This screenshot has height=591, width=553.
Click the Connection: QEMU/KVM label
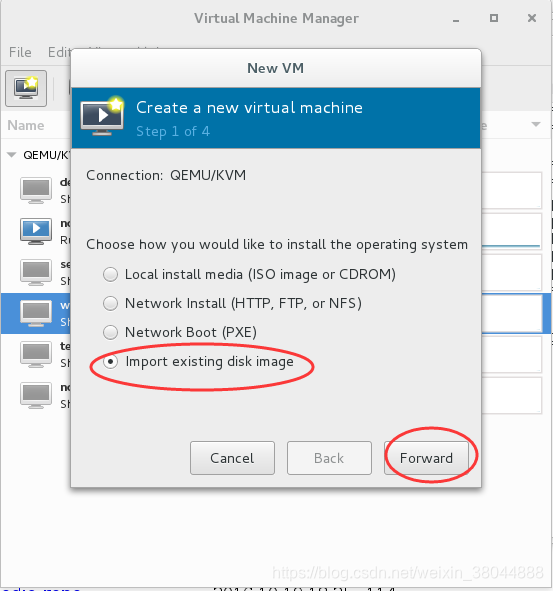[166, 175]
